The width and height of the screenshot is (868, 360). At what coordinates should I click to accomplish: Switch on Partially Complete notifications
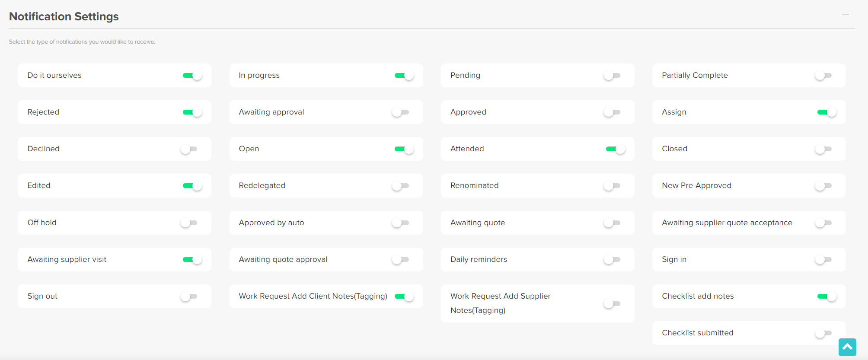[823, 76]
